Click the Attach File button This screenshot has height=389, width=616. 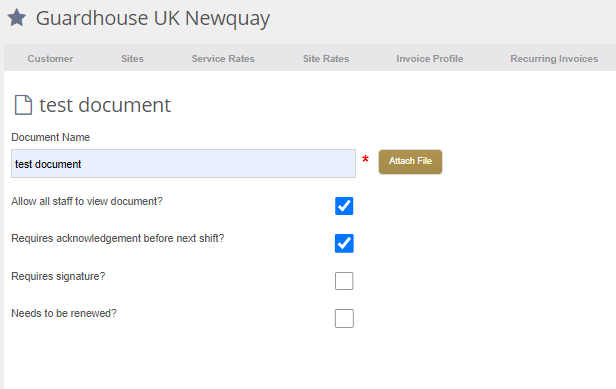410,161
